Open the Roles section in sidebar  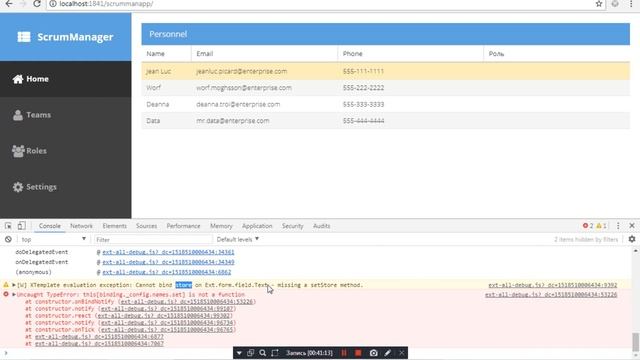[65, 151]
